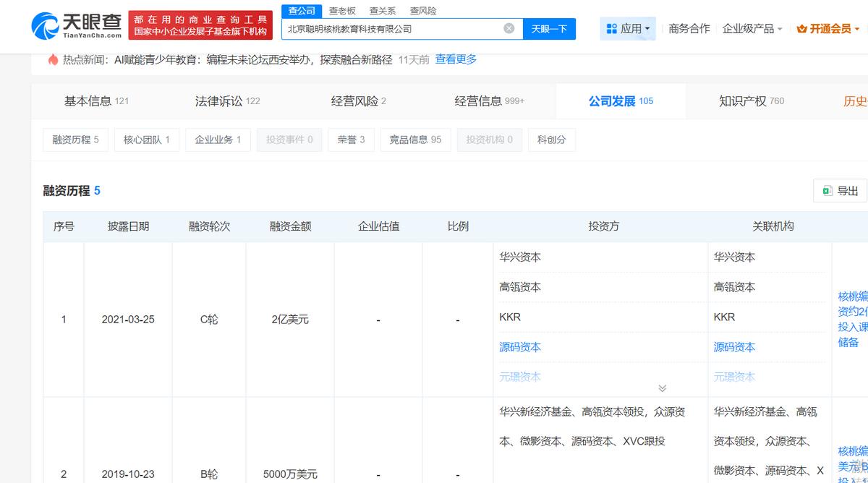Select the 核心团队 sub-section button
The image size is (868, 483).
(146, 140)
